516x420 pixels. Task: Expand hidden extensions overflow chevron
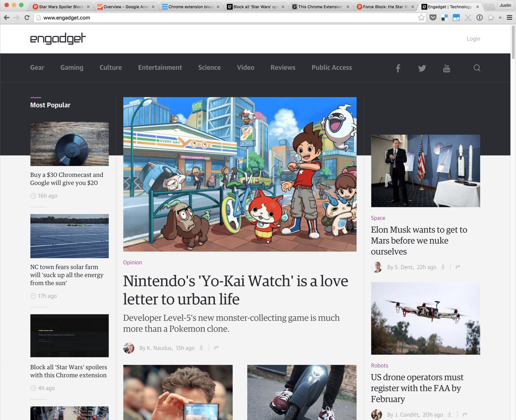click(x=500, y=18)
